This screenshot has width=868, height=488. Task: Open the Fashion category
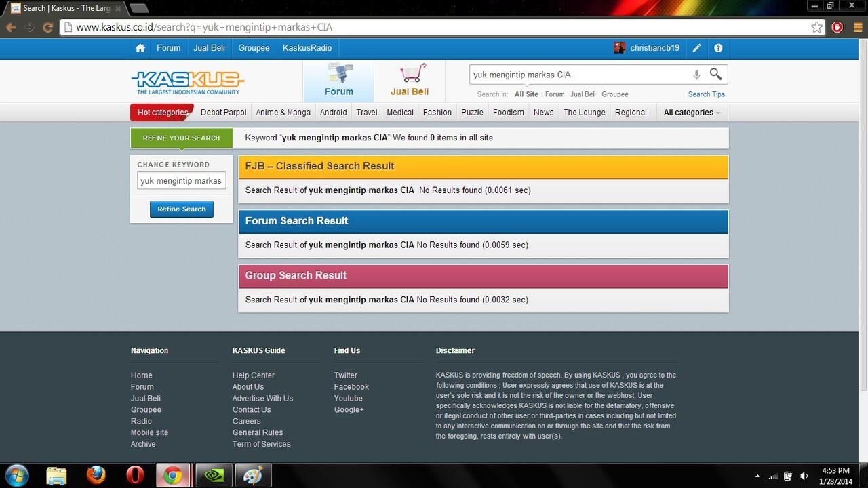pyautogui.click(x=437, y=113)
